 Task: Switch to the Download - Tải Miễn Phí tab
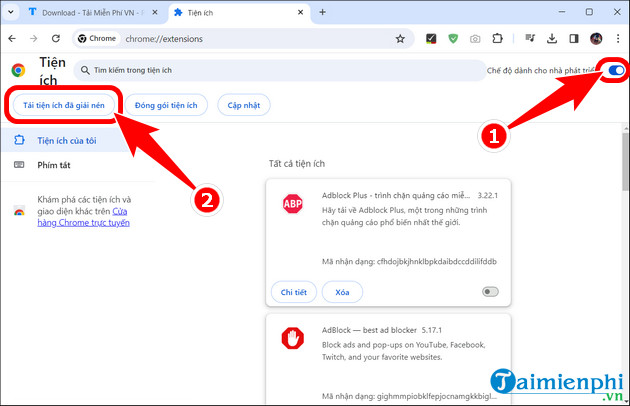point(88,12)
